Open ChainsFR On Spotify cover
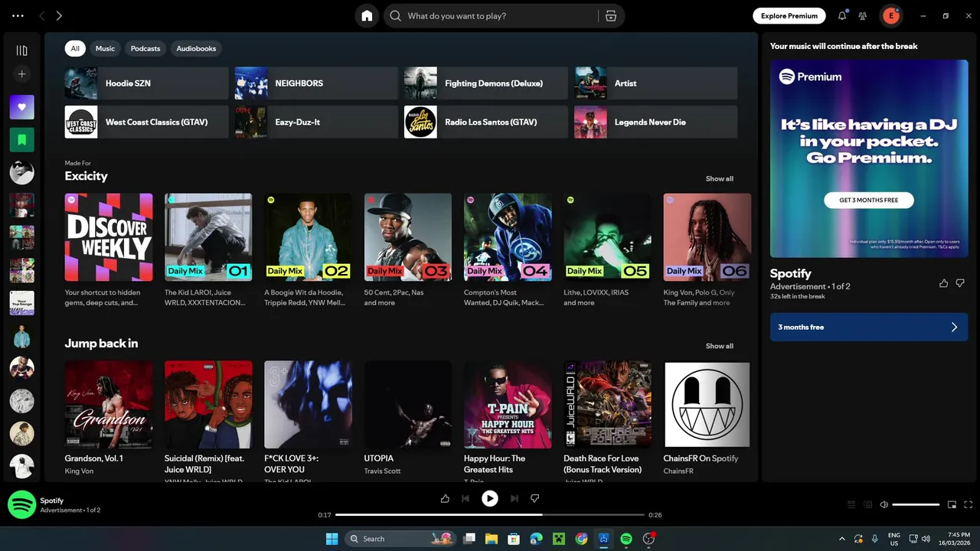This screenshot has height=551, width=980. (x=707, y=404)
